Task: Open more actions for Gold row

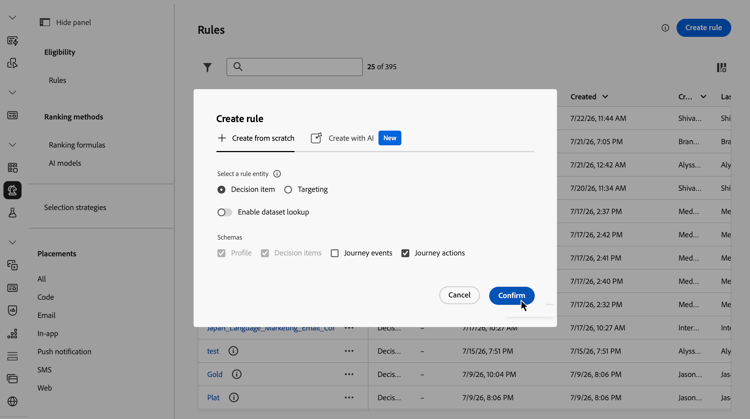Action: tap(349, 374)
